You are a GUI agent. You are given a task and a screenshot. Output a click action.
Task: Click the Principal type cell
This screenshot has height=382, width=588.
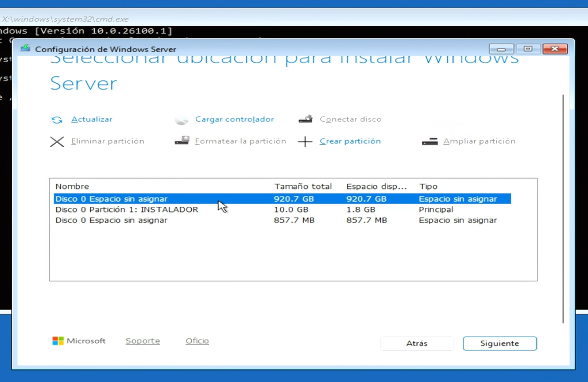pos(436,210)
